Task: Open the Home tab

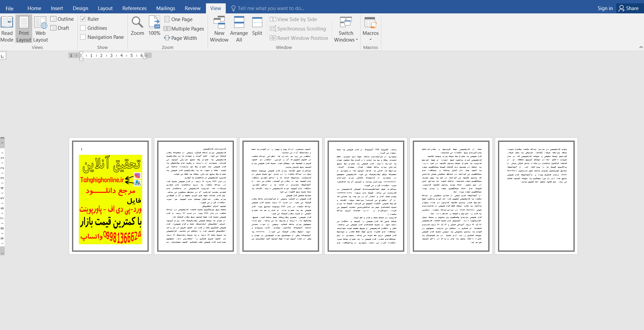Action: pyautogui.click(x=34, y=8)
